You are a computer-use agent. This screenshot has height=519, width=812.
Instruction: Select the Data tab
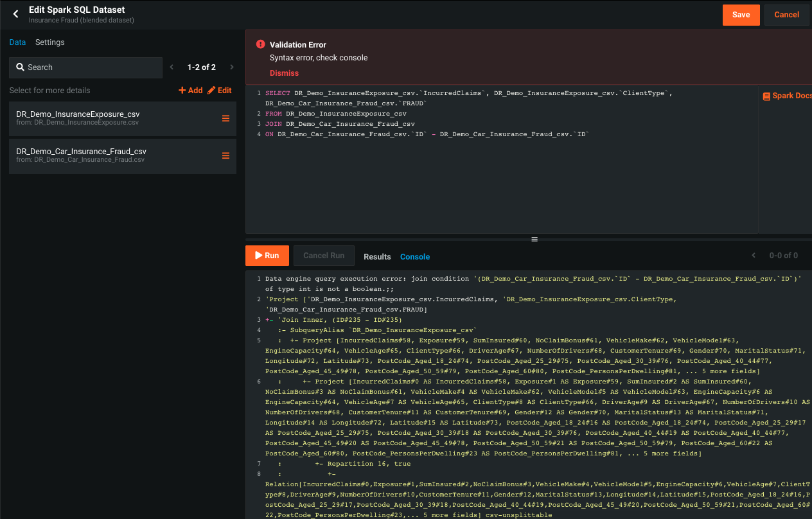[x=17, y=42]
